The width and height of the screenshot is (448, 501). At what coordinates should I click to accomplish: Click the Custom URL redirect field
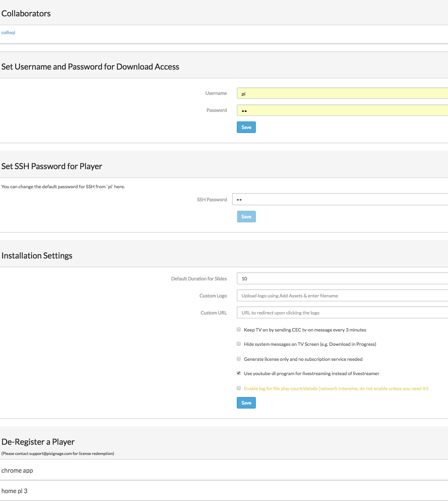pyautogui.click(x=342, y=312)
